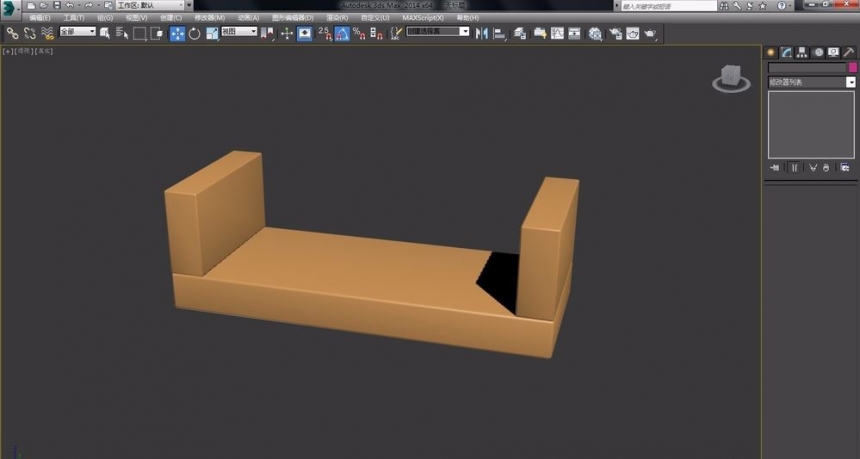Click the New Scene icon in quick access toolbar
The height and width of the screenshot is (459, 860).
[31, 5]
